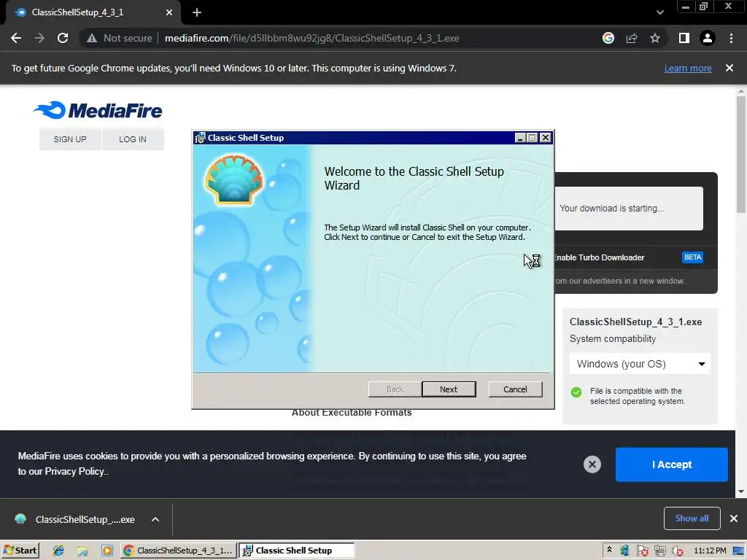The width and height of the screenshot is (747, 560).
Task: Click Chrome's grayed forward arrow
Action: [x=39, y=38]
